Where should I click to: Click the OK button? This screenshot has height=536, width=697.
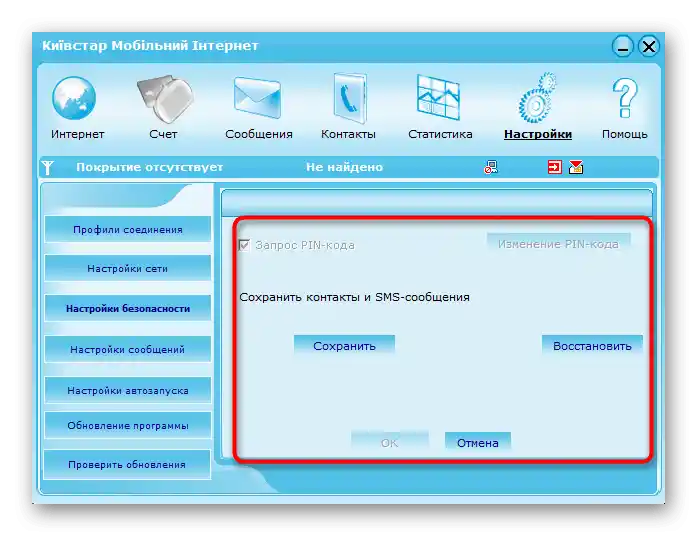[x=389, y=442]
